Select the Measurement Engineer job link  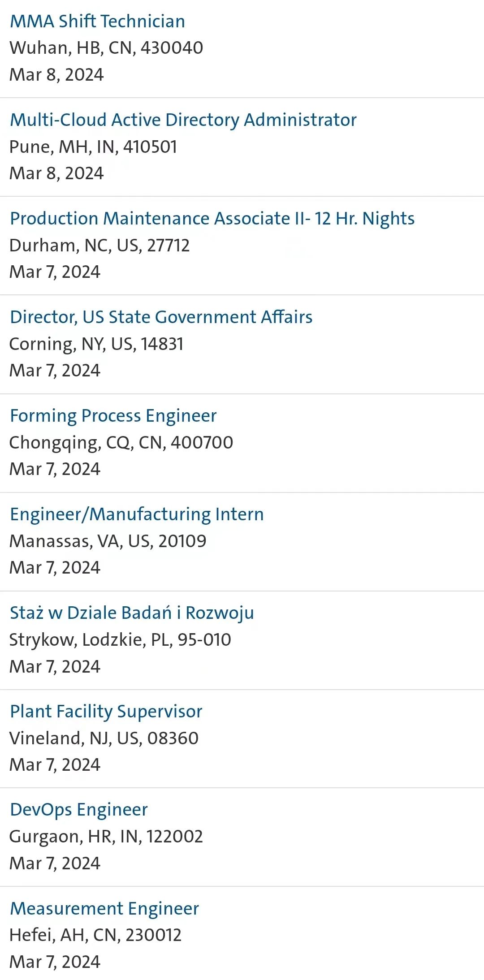point(104,908)
